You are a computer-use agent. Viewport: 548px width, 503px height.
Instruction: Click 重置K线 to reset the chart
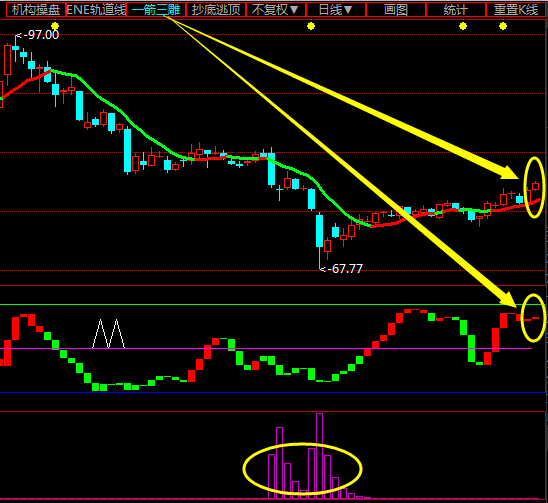515,9
